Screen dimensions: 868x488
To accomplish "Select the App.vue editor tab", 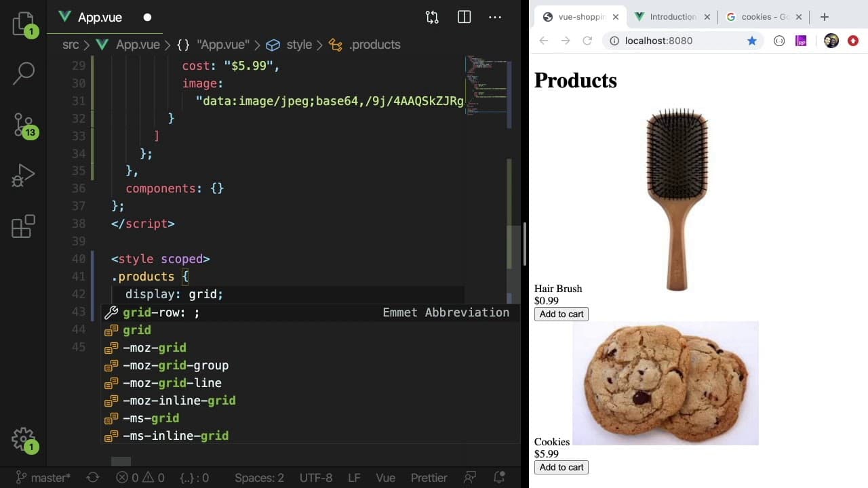I will [x=100, y=17].
